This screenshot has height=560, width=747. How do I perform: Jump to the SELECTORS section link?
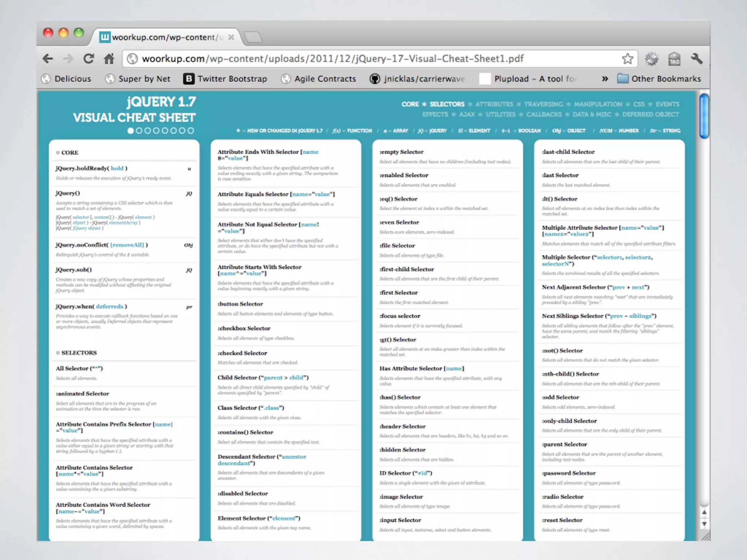coord(447,104)
